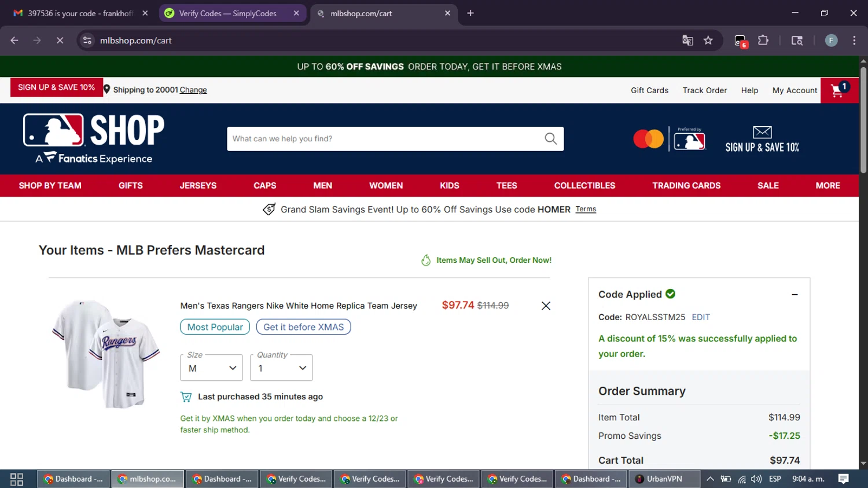Viewport: 868px width, 488px height.
Task: Edit the applied promo code
Action: click(x=701, y=317)
